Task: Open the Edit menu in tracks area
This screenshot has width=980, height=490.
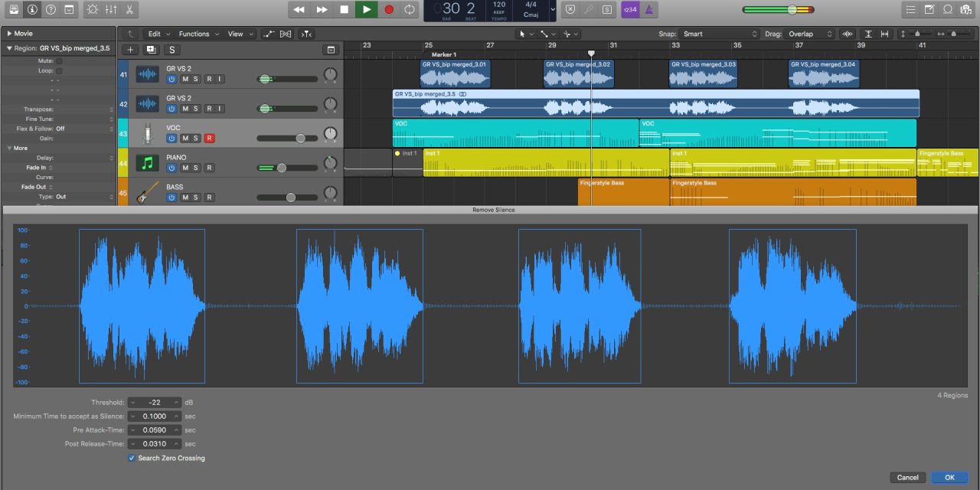Action: point(158,34)
